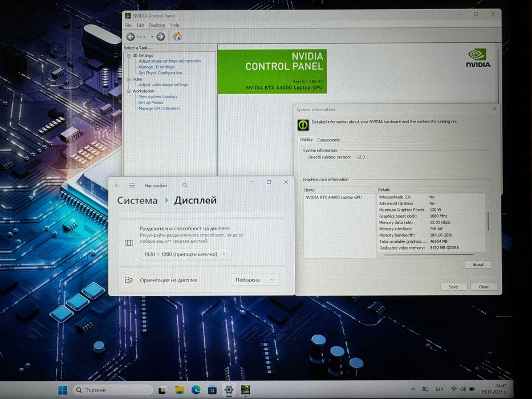The width and height of the screenshot is (532, 399).
Task: Click the display orientation icon in Settings
Action: coord(129,280)
